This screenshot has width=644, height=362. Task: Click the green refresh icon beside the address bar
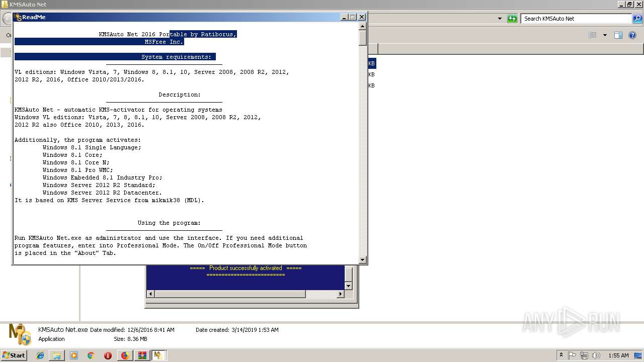pyautogui.click(x=512, y=19)
